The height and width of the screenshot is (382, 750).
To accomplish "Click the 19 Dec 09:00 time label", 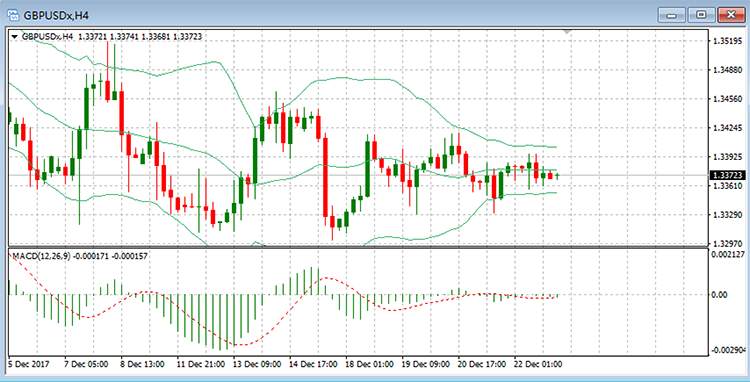I will click(x=426, y=364).
